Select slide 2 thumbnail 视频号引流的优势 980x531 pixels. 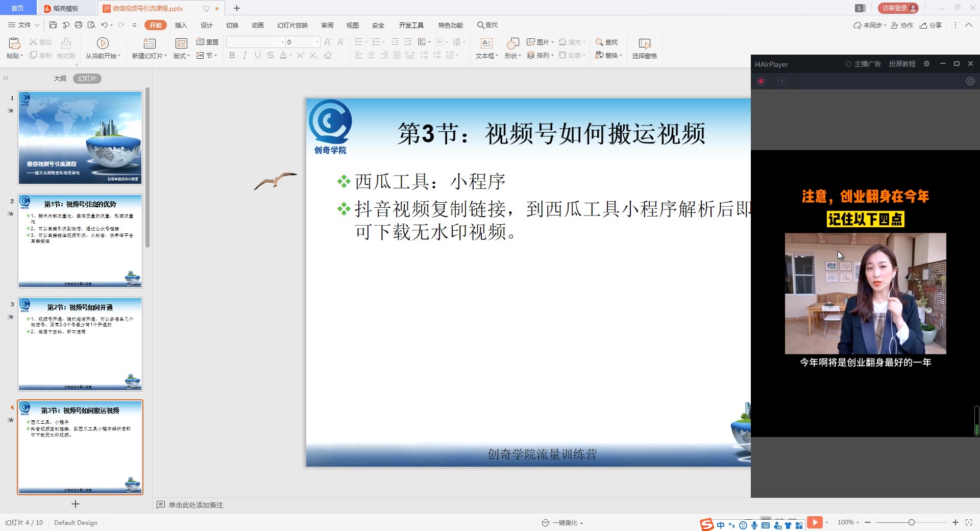[80, 241]
